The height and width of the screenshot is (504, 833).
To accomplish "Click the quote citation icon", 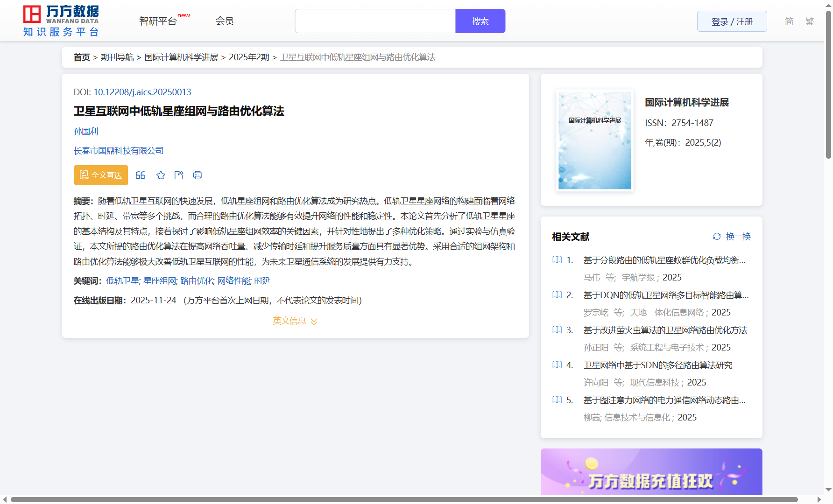I will tap(140, 175).
